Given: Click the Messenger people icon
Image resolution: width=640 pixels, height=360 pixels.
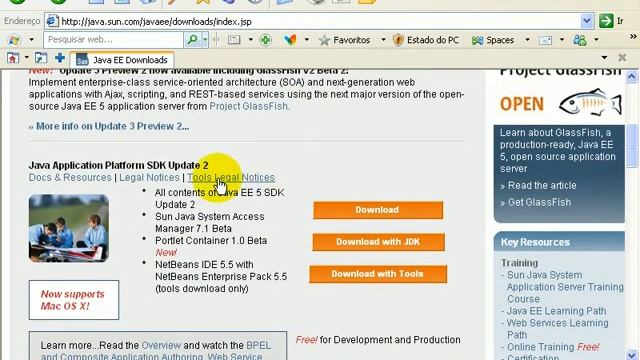Looking at the screenshot, I should 580,40.
